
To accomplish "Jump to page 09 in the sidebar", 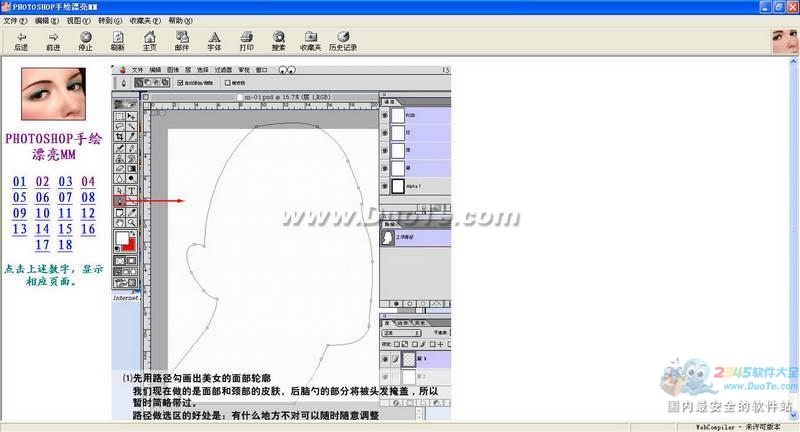I will coord(19,213).
